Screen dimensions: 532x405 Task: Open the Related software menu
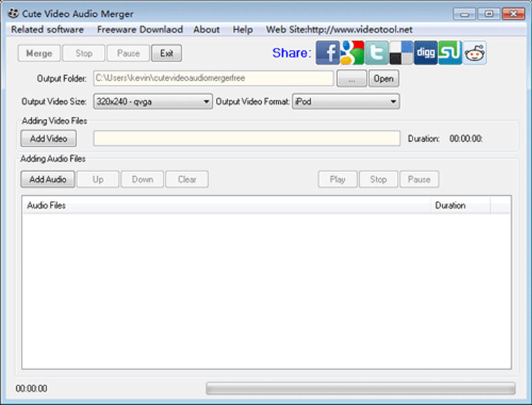pos(47,30)
